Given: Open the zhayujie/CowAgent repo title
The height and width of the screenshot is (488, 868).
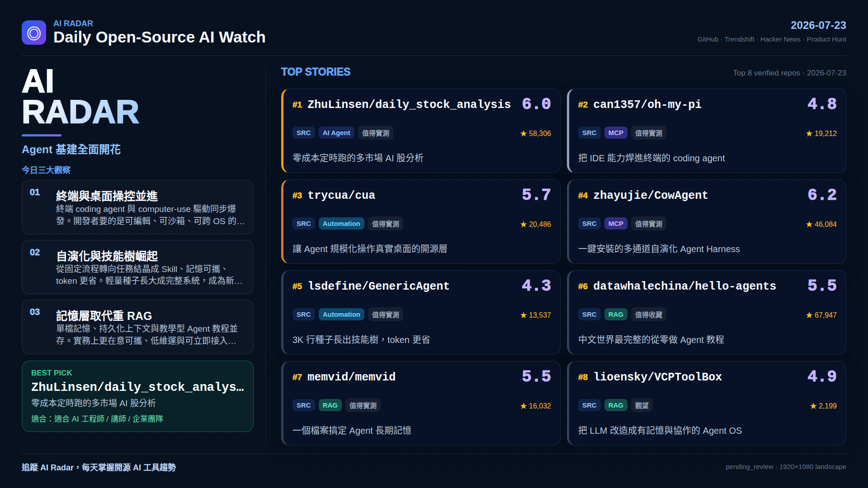Looking at the screenshot, I should click(x=651, y=195).
